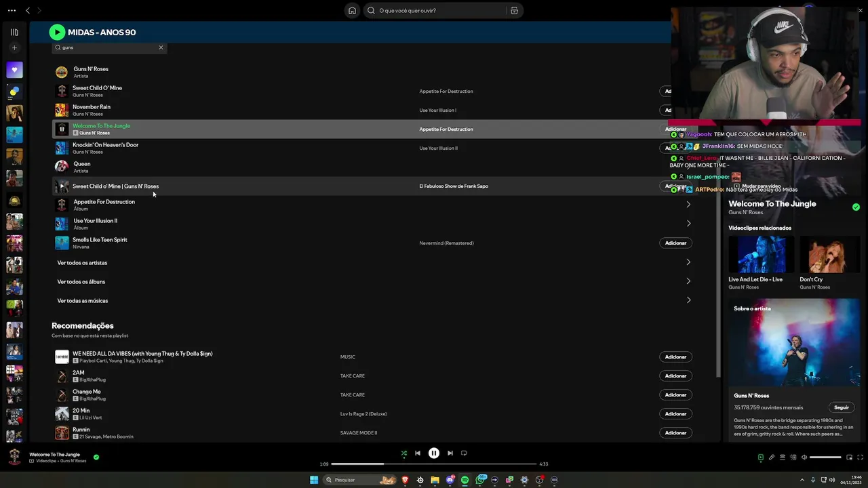Adjust the volume slider
The width and height of the screenshot is (868, 488).
coord(825,457)
